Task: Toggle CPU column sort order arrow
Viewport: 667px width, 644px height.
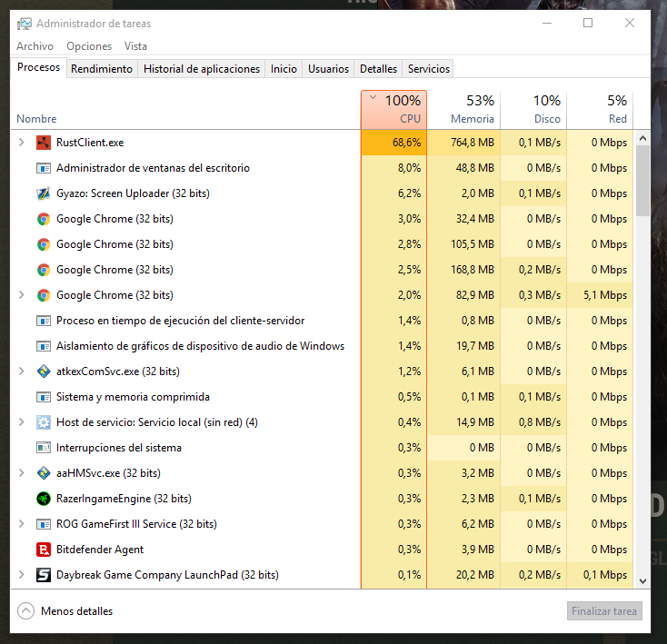Action: tap(373, 97)
